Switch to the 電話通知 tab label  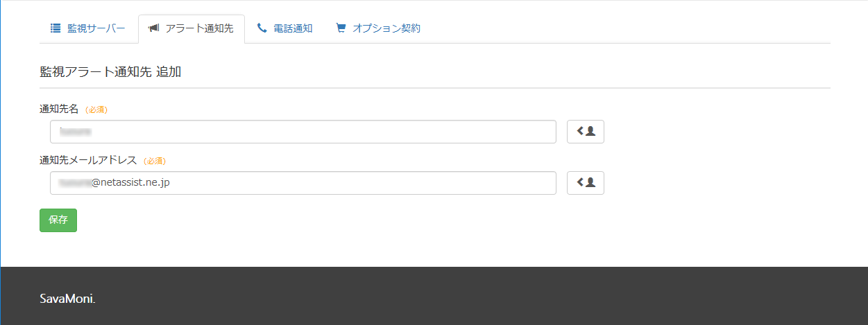(x=293, y=28)
